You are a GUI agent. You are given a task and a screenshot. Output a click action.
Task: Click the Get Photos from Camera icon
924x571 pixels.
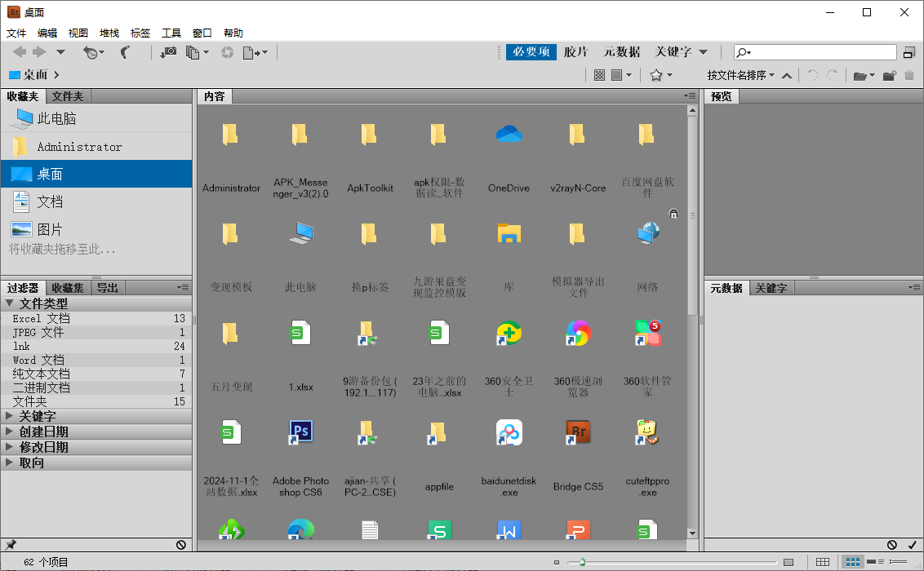tap(168, 52)
